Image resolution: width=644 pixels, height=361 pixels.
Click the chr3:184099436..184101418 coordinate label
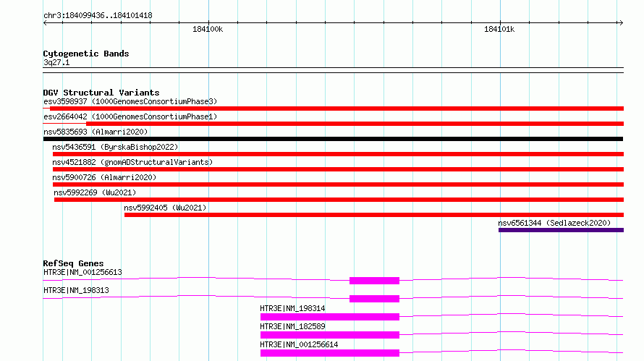pos(98,15)
